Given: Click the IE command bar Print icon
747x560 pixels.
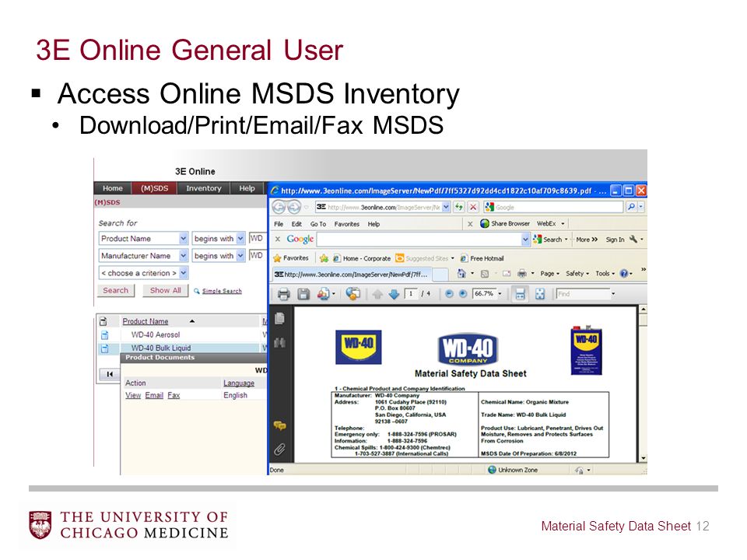Looking at the screenshot, I should tap(522, 274).
